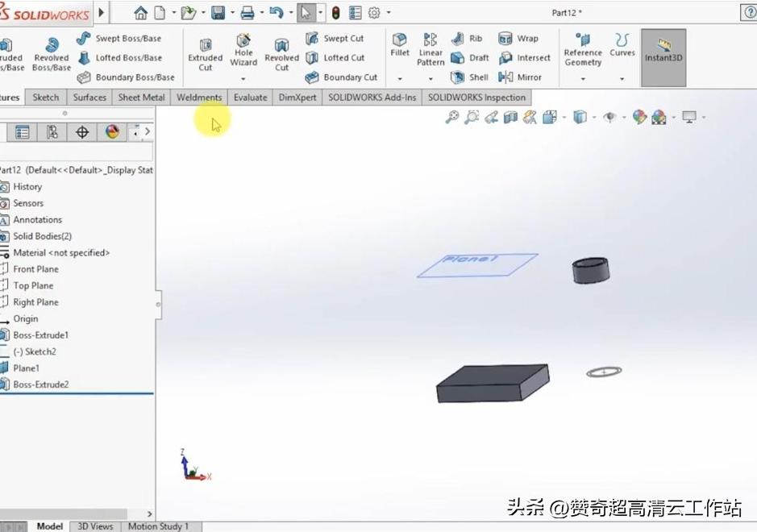The height and width of the screenshot is (532, 757).
Task: Select the Shell tool
Action: point(470,77)
